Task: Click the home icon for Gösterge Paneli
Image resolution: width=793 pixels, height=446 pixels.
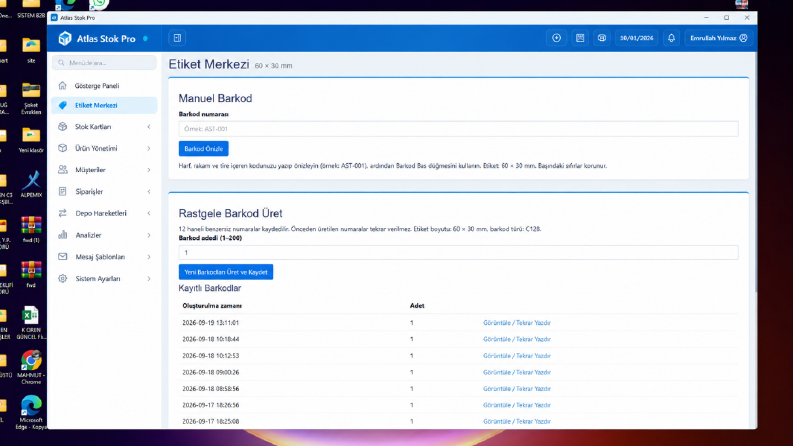Action: pyautogui.click(x=62, y=85)
